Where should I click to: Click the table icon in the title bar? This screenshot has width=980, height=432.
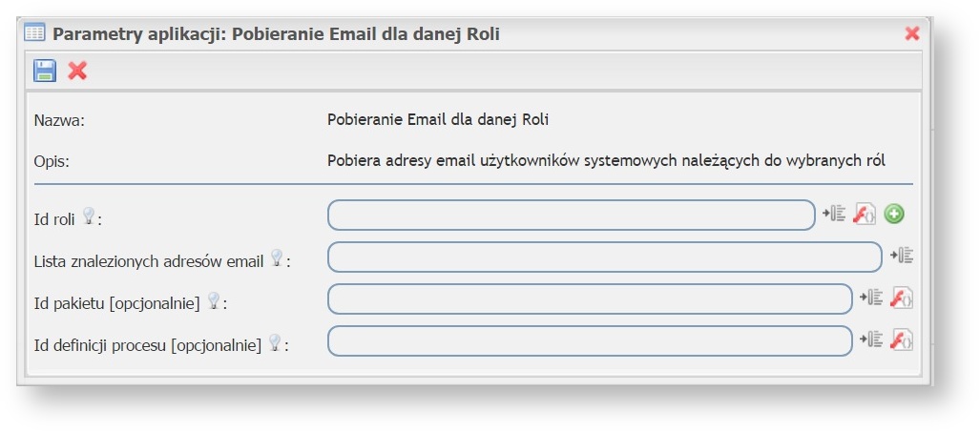34,33
